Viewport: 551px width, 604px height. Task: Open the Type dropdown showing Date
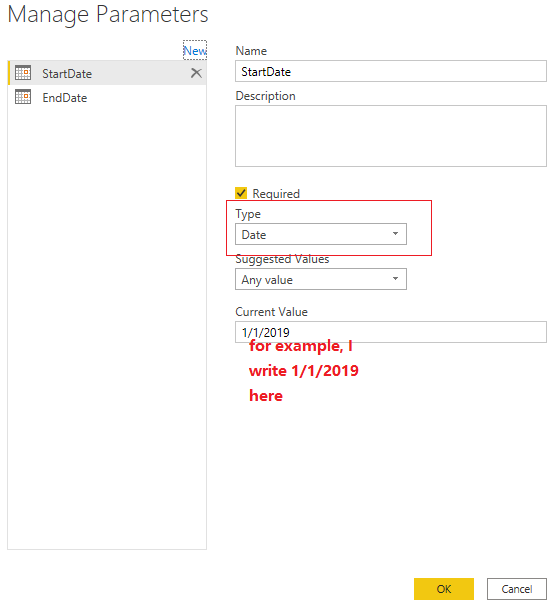coord(321,234)
